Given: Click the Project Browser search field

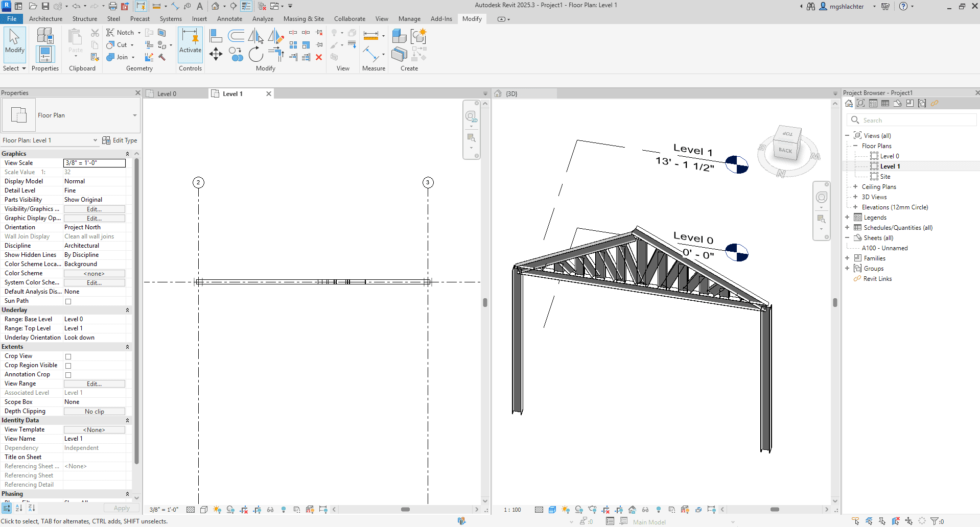Looking at the screenshot, I should tap(915, 120).
